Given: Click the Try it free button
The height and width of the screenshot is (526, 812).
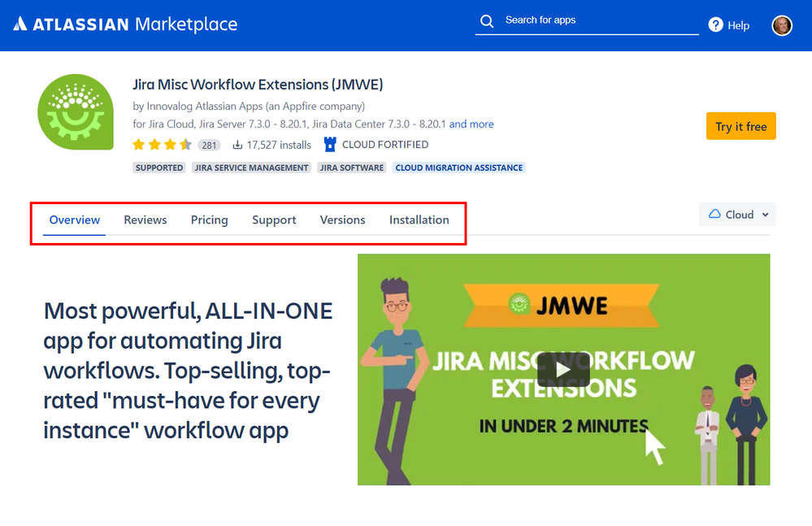Looking at the screenshot, I should coord(741,126).
